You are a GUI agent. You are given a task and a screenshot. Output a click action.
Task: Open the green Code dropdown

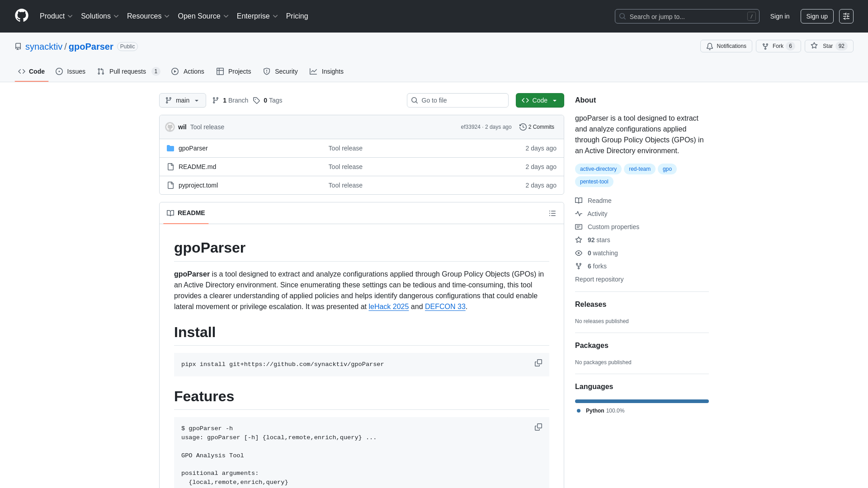[540, 100]
